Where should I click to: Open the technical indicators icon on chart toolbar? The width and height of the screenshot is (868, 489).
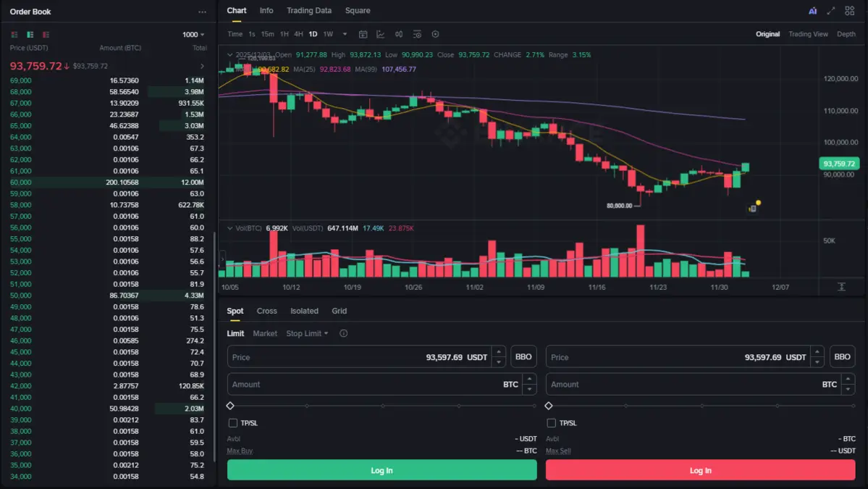click(381, 34)
